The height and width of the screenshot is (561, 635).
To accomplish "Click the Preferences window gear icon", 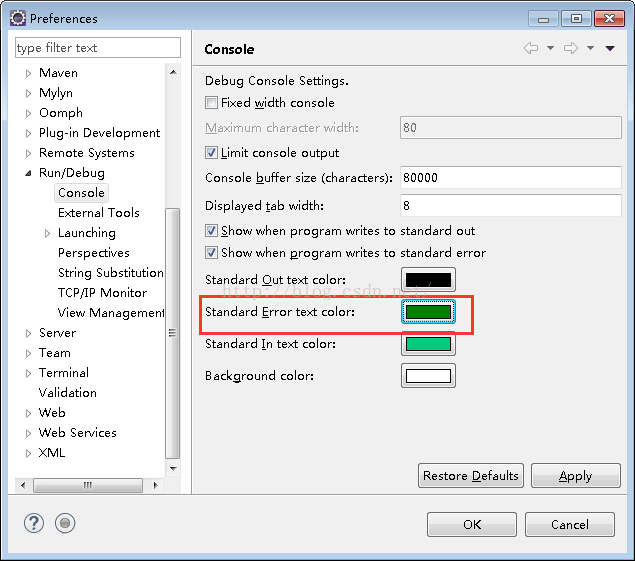I will click(x=18, y=18).
